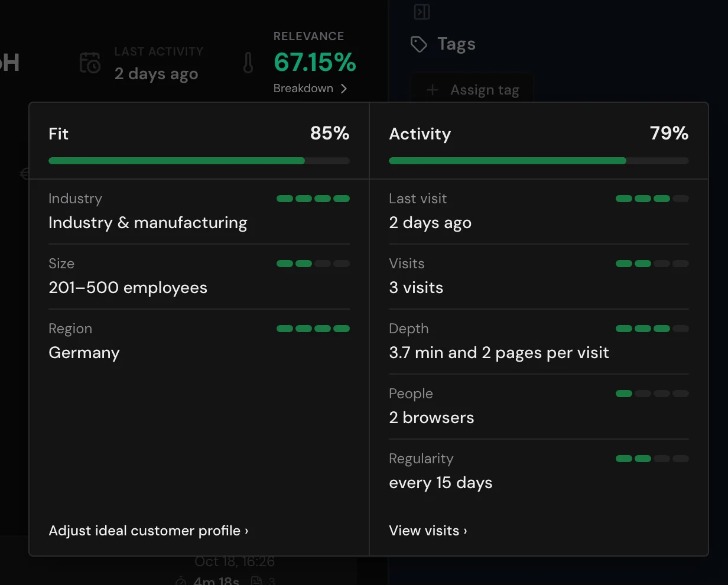
Task: Click the Activity score progress bar
Action: tap(539, 161)
